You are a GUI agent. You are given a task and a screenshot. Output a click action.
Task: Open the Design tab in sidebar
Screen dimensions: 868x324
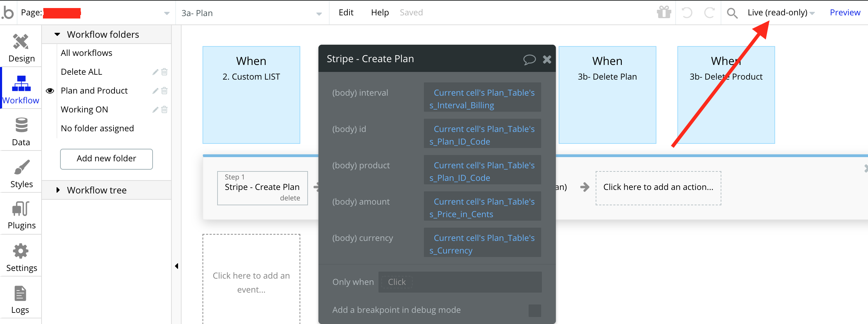click(21, 48)
